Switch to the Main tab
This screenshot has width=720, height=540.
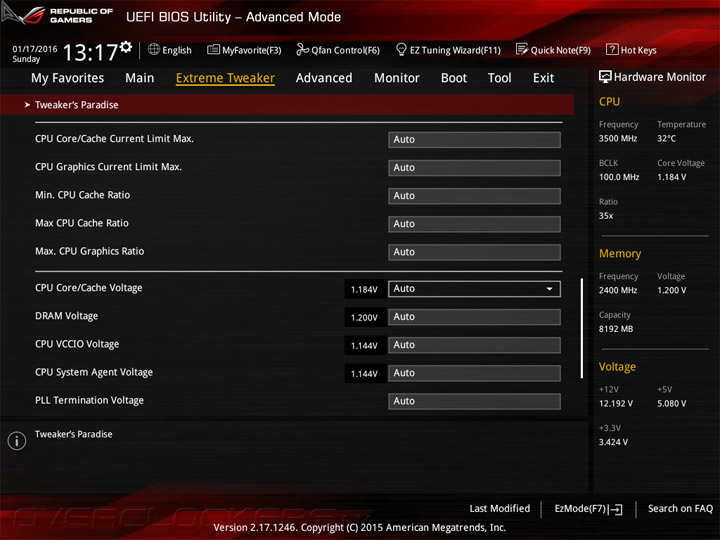click(x=140, y=78)
